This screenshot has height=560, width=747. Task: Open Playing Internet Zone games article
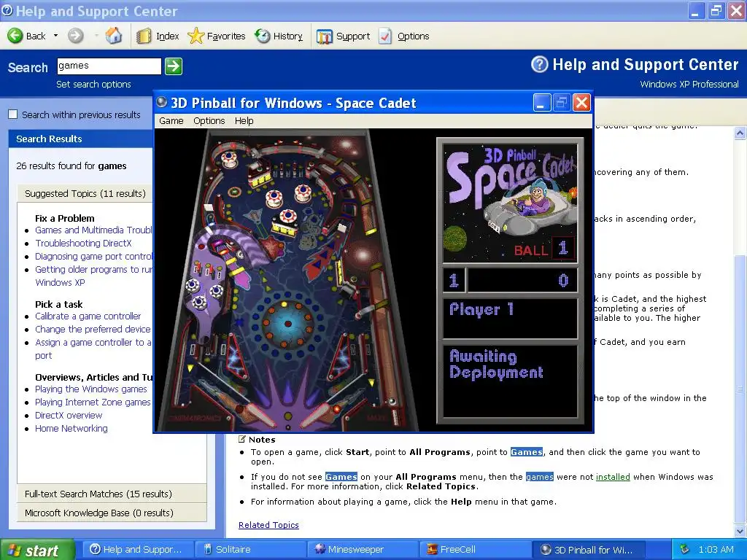tap(93, 402)
